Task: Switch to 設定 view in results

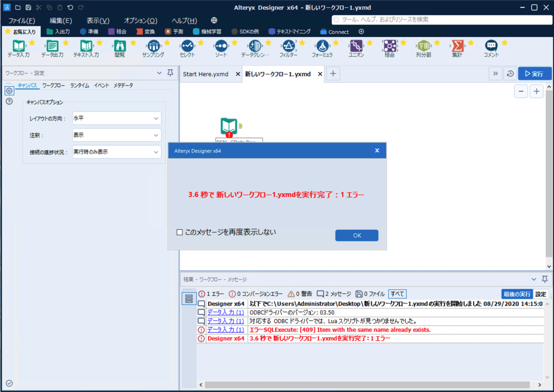Action: click(x=541, y=294)
